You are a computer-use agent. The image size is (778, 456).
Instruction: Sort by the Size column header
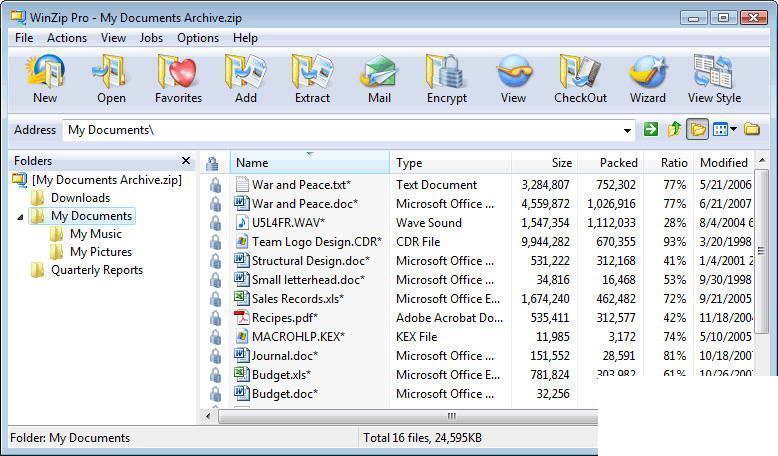[544, 163]
